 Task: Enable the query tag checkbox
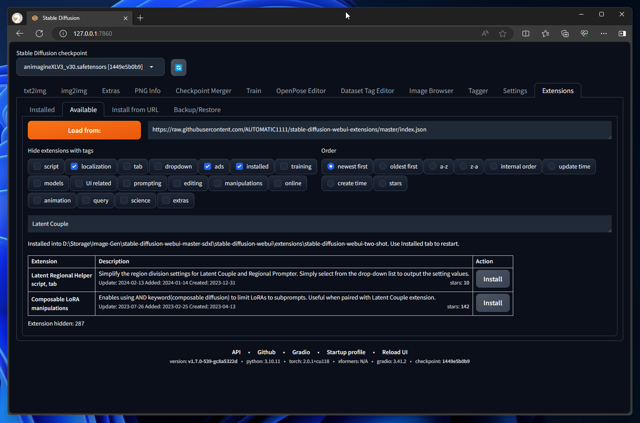click(86, 200)
